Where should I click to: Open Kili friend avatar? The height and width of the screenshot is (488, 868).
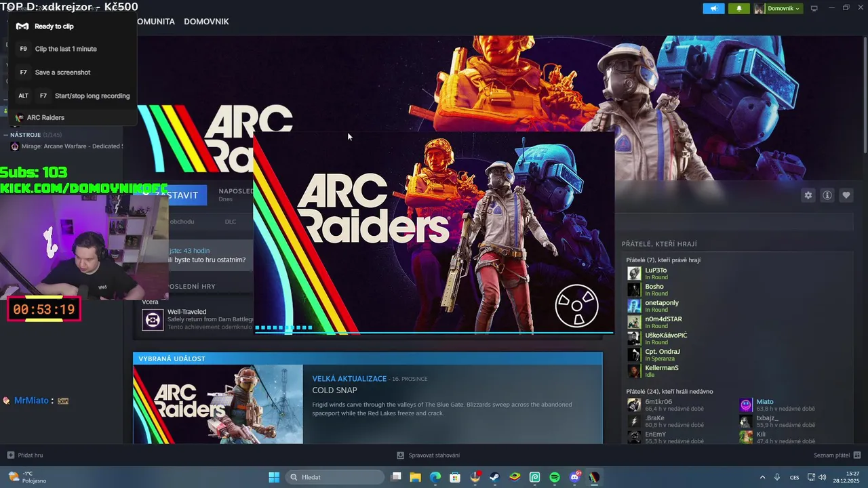pyautogui.click(x=746, y=437)
